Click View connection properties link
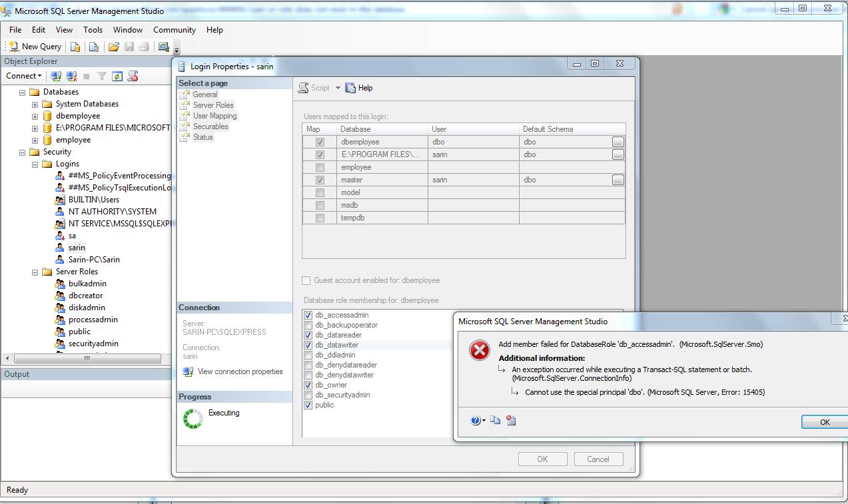 coord(240,372)
